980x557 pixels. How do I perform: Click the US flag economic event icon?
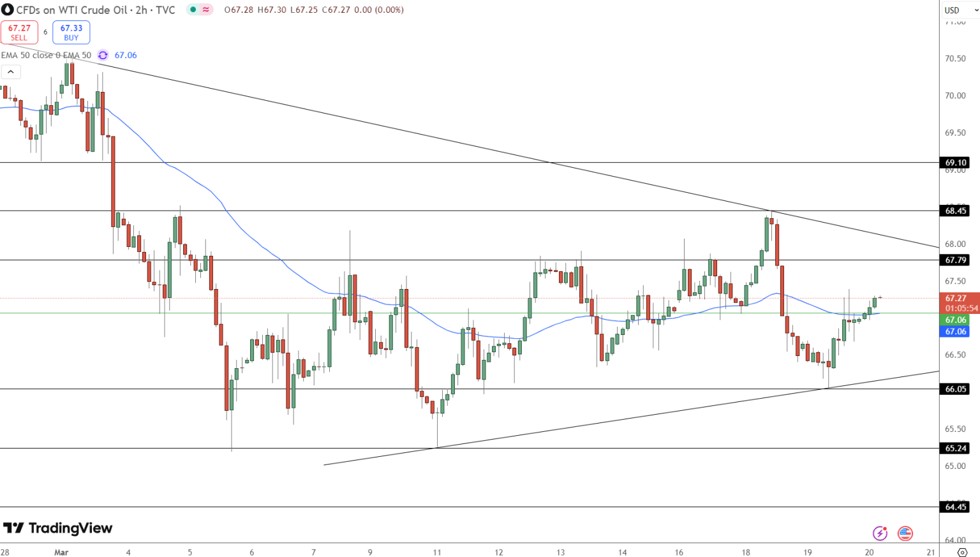click(x=905, y=533)
